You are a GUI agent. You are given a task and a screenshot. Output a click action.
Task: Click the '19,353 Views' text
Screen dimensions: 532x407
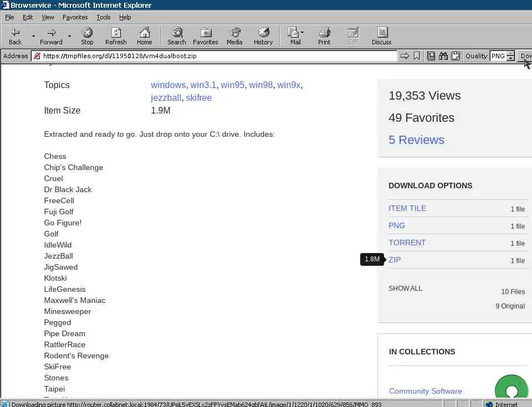point(424,96)
